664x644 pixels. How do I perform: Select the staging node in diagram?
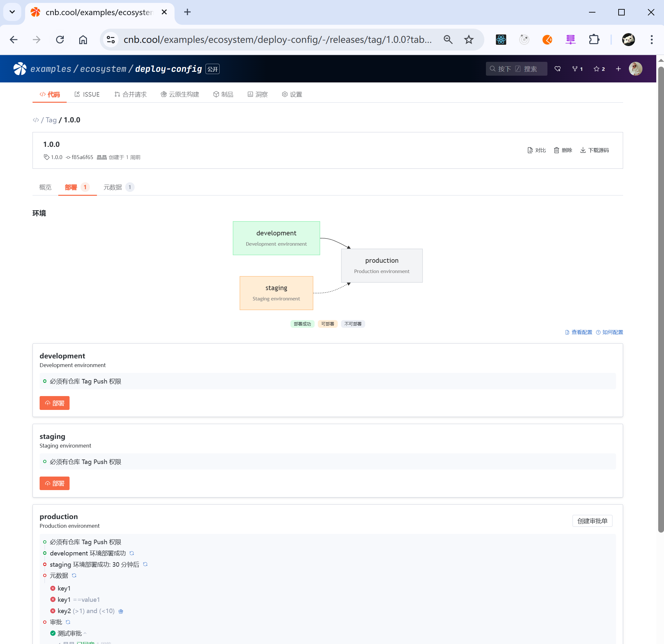point(276,293)
